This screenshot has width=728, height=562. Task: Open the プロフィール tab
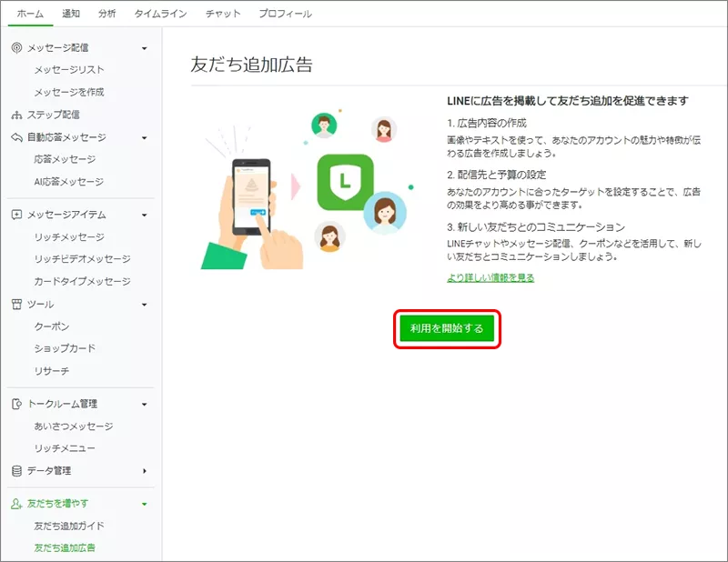click(285, 14)
